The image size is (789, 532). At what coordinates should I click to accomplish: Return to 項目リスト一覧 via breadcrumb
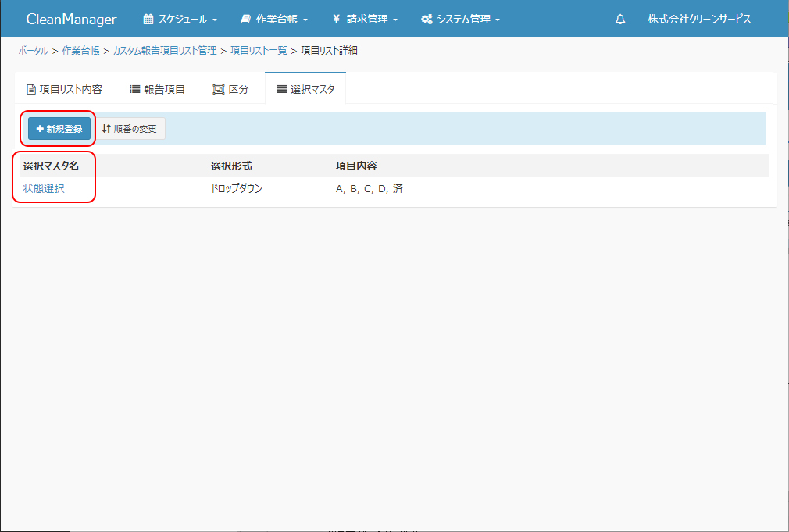(259, 51)
